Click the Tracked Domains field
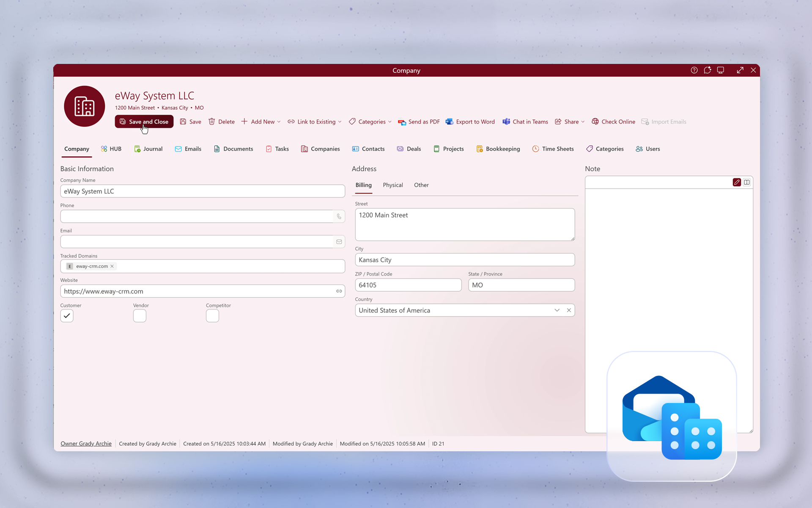Screen dimensions: 812x508 (x=203, y=266)
